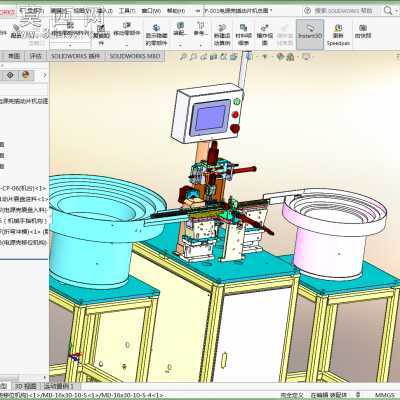The height and width of the screenshot is (400, 400).
Task: Open the Exploded View tool
Action: click(x=265, y=35)
